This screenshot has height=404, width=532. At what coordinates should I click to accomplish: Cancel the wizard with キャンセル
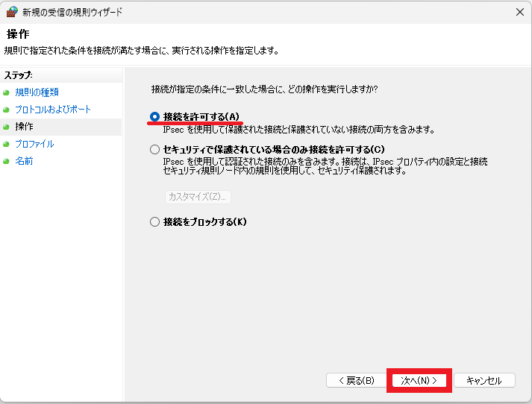point(484,381)
